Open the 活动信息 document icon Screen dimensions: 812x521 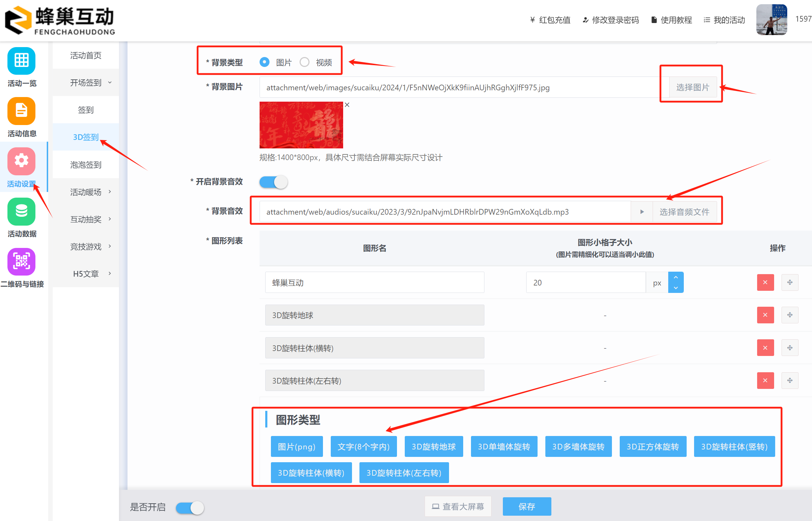pos(21,111)
